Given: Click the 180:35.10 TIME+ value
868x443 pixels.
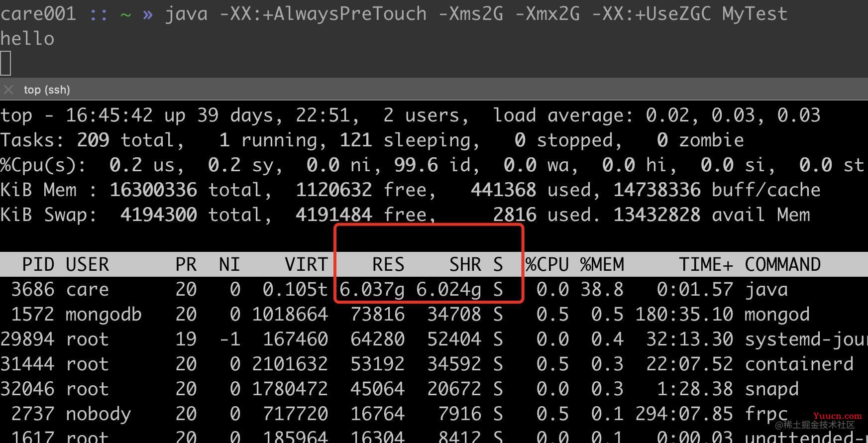Looking at the screenshot, I should pyautogui.click(x=684, y=314).
